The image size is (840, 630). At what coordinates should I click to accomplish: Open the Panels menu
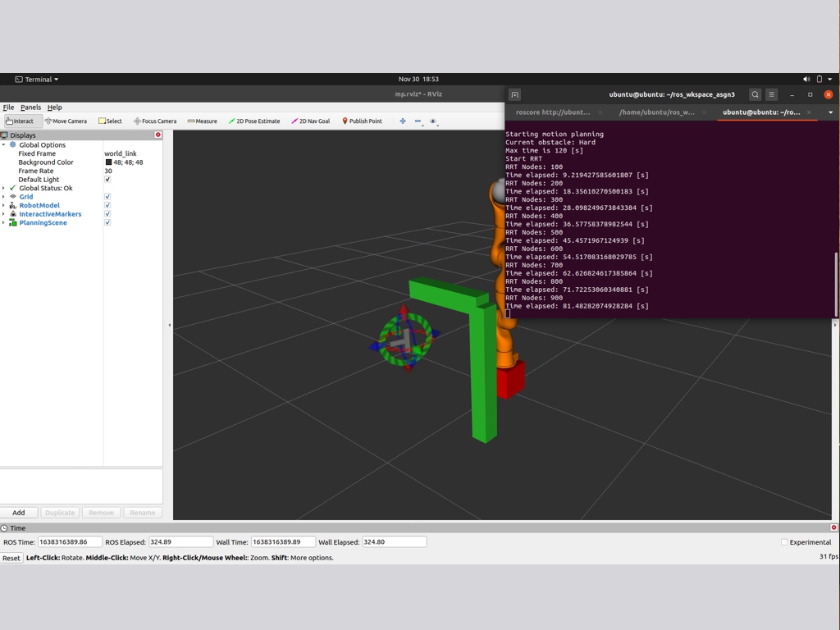point(30,107)
